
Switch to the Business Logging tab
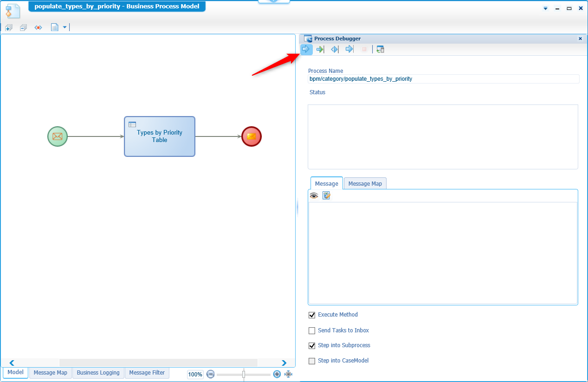(x=98, y=373)
